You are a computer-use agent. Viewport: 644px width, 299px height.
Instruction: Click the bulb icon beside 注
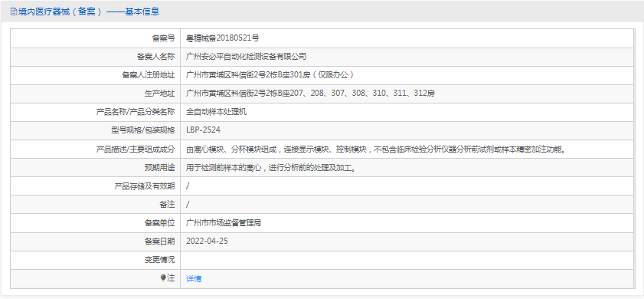point(163,278)
